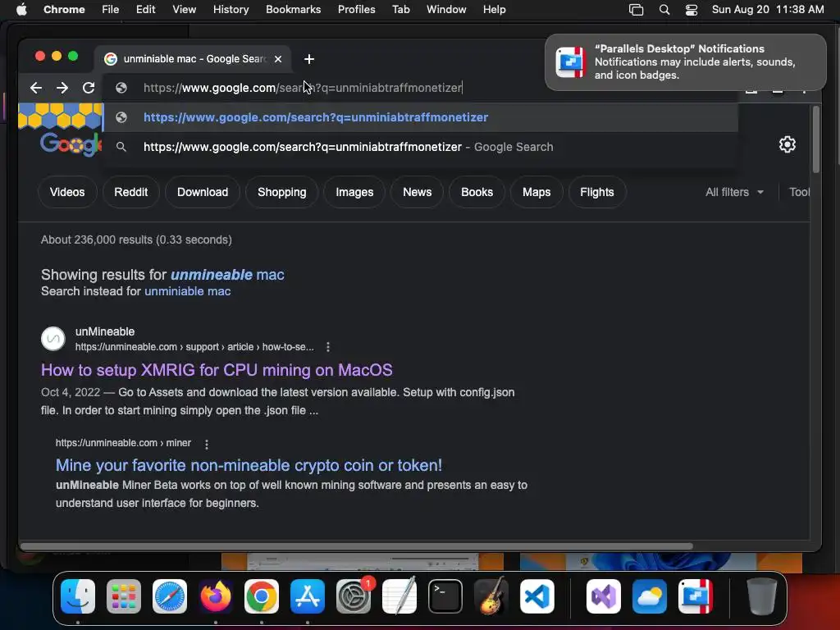This screenshot has height=630, width=840.
Task: Launch Firefox from the Dock
Action: point(216,596)
